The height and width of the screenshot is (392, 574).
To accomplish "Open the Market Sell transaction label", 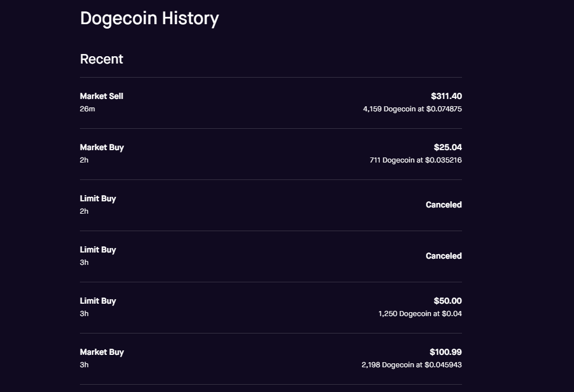I will [101, 96].
